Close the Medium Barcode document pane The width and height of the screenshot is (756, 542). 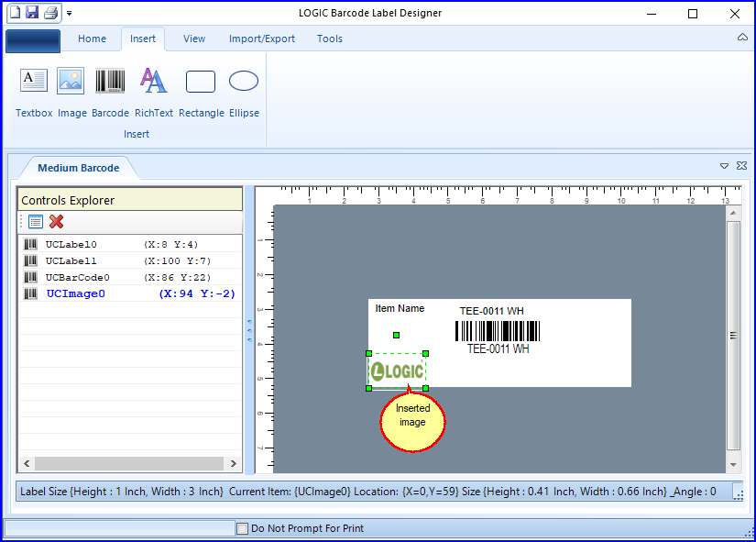coord(741,166)
